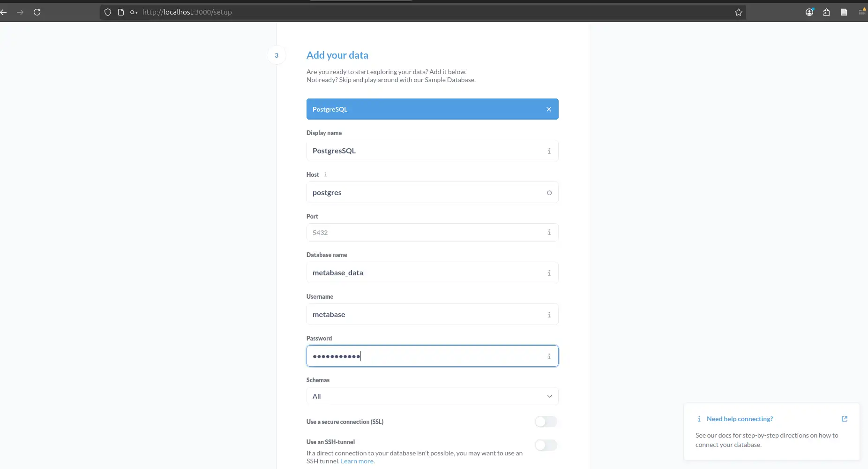The width and height of the screenshot is (868, 469).
Task: Enable the secure connection (SSL) toggle
Action: tap(546, 422)
